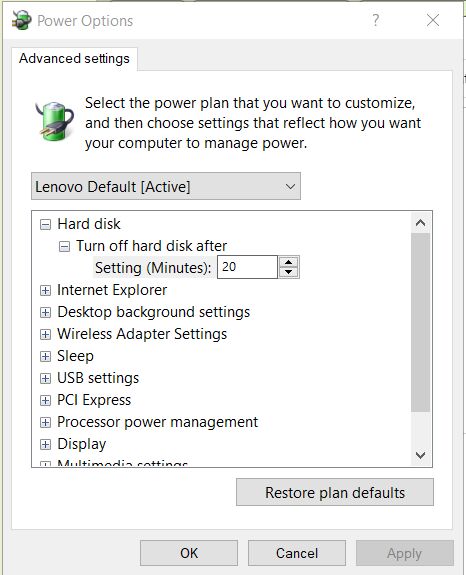The height and width of the screenshot is (575, 466).
Task: Click the question mark help icon
Action: [x=375, y=20]
